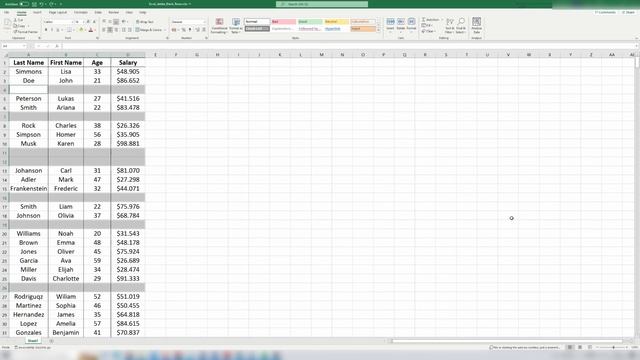Click the Increase Font Size icon
The width and height of the screenshot is (640, 360).
(x=88, y=22)
